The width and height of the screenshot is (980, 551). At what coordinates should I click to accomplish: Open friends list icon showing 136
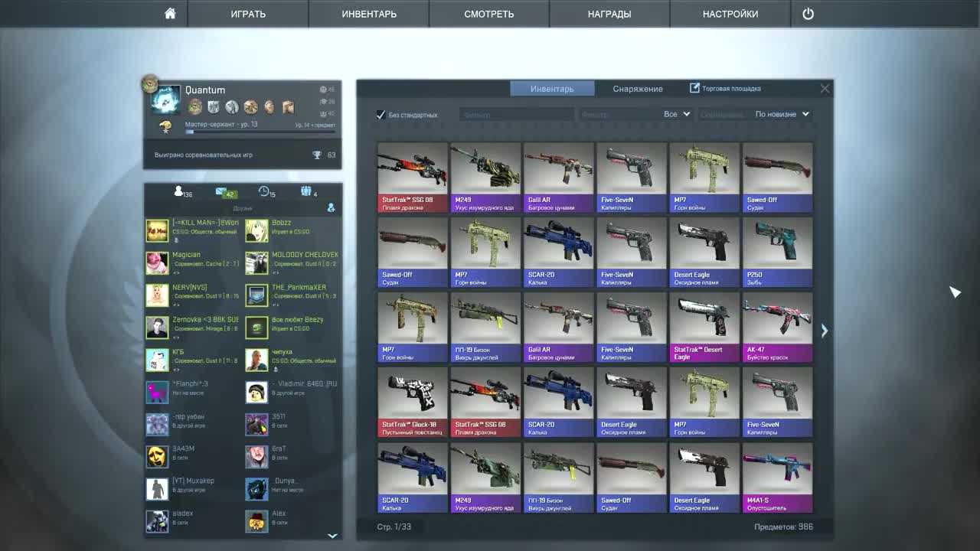tap(183, 192)
